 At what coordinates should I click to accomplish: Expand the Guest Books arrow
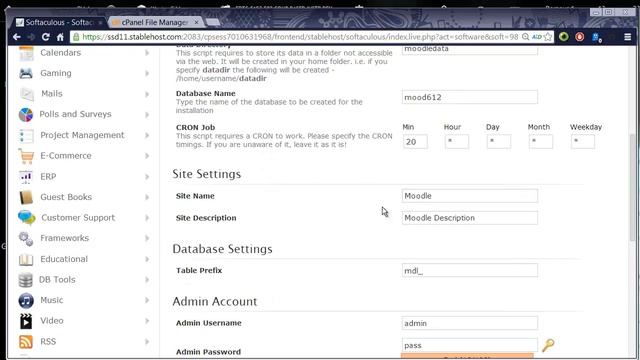click(x=147, y=197)
